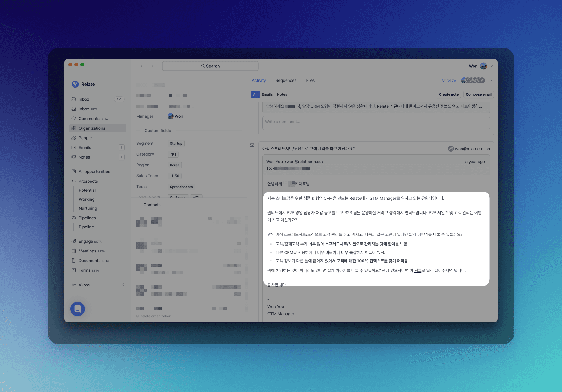
Task: Click the Meetings calendar icon
Action: pyautogui.click(x=73, y=251)
